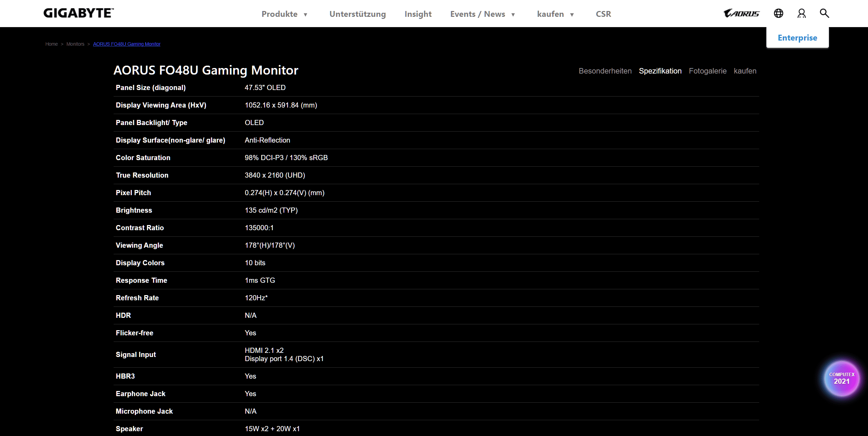
Task: Select the Panel Size (diagonal) label
Action: click(151, 88)
